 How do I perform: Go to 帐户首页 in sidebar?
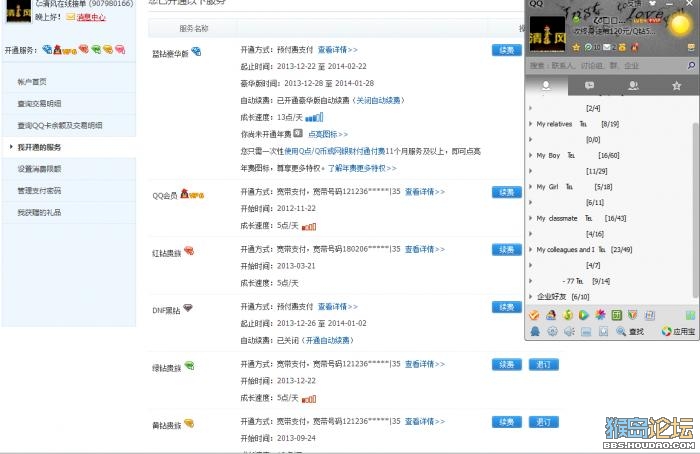(32, 82)
